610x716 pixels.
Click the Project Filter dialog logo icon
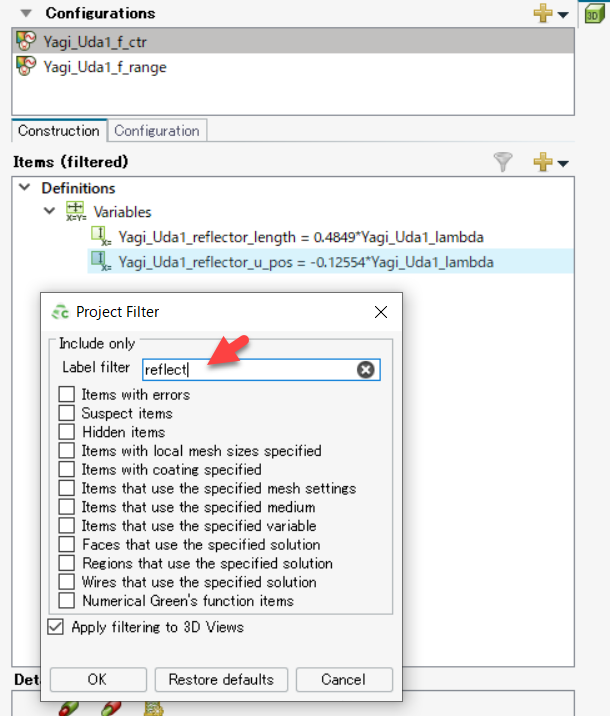tap(60, 312)
